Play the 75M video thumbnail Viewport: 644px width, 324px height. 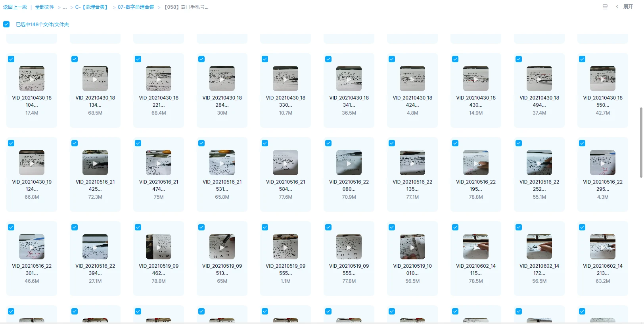tap(159, 163)
